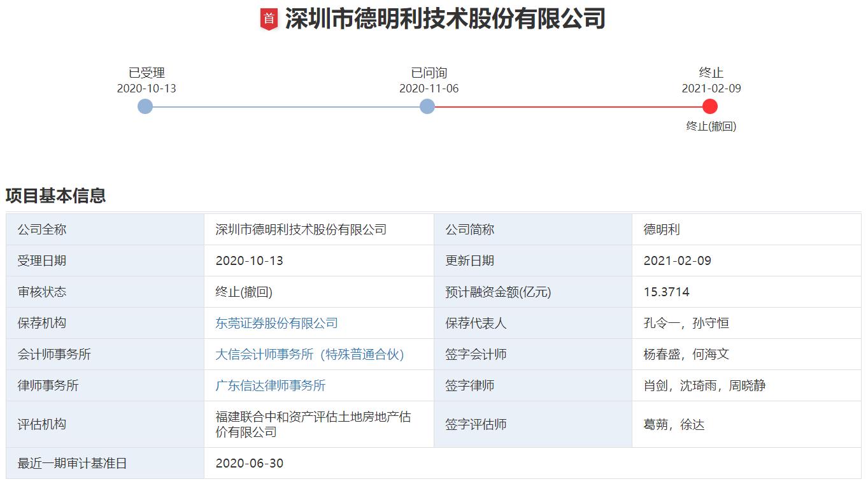Click the audit base date 2020-06-30
Screen dimensions: 868x486
(249, 463)
